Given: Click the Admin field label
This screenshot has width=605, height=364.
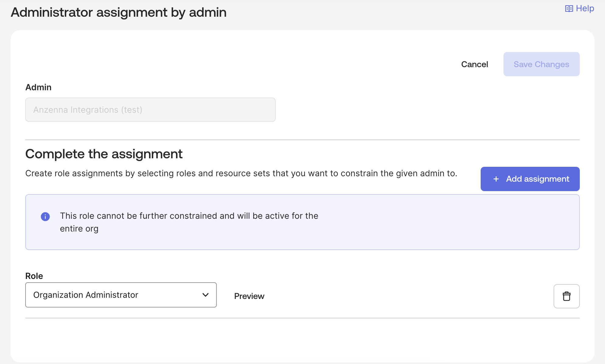Looking at the screenshot, I should coord(38,87).
